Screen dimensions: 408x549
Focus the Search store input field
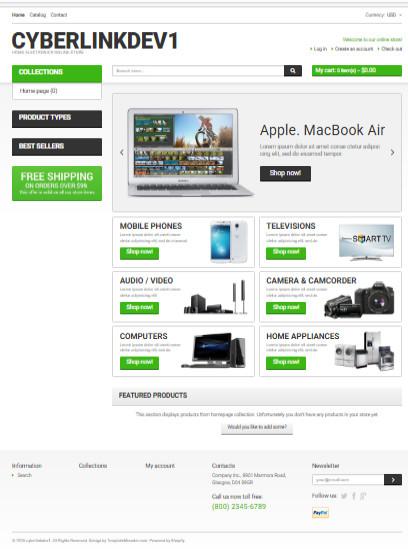(198, 71)
